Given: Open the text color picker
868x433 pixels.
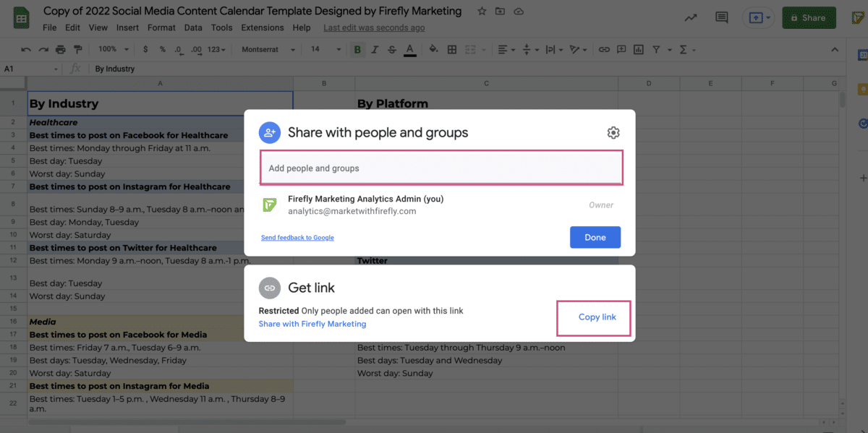Looking at the screenshot, I should click(410, 50).
